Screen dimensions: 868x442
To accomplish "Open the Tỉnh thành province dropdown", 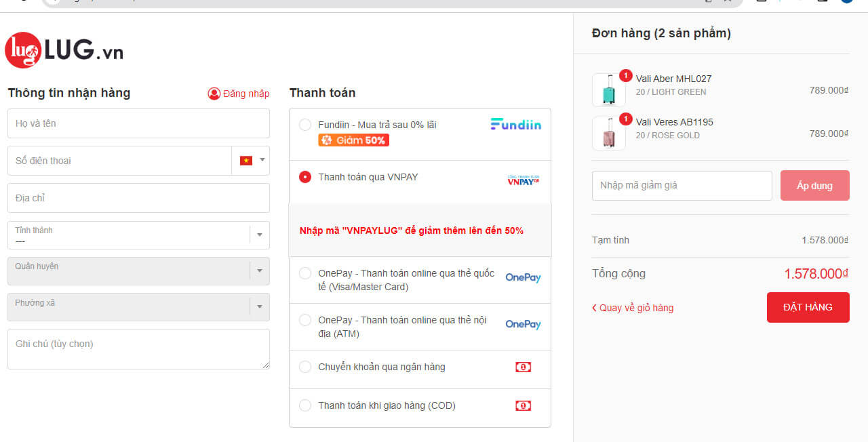I will [138, 235].
